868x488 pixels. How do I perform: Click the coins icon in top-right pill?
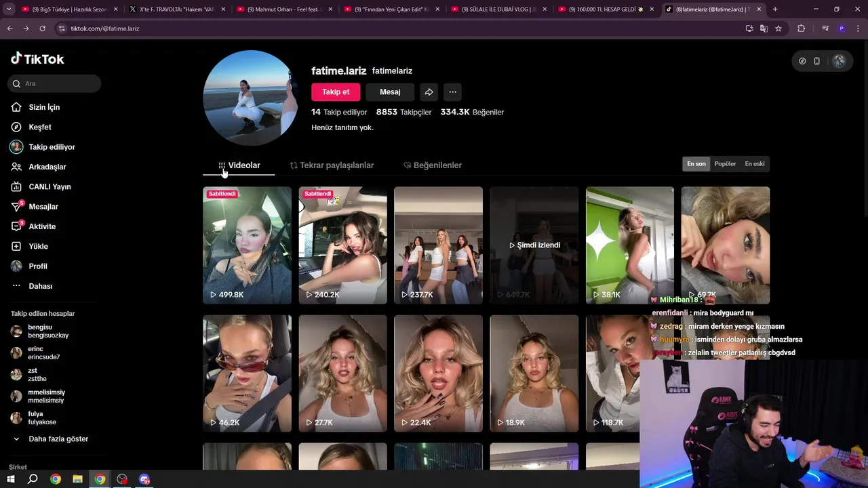pyautogui.click(x=802, y=61)
